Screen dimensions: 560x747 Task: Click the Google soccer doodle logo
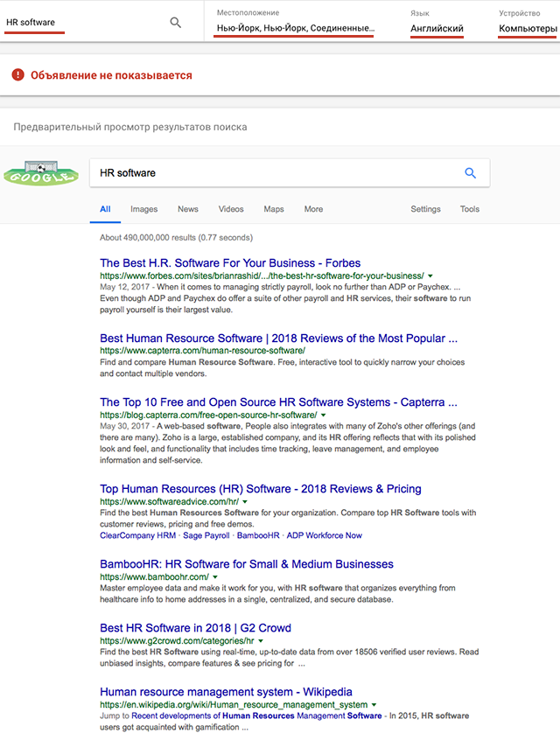[x=41, y=173]
